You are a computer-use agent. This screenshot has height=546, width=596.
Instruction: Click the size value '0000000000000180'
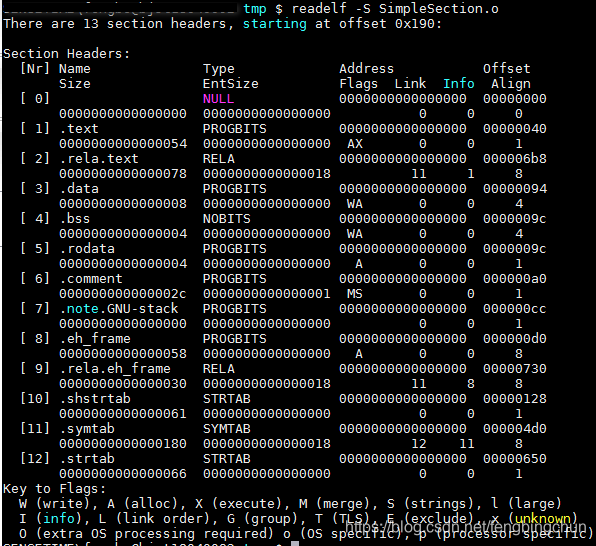[x=123, y=444]
